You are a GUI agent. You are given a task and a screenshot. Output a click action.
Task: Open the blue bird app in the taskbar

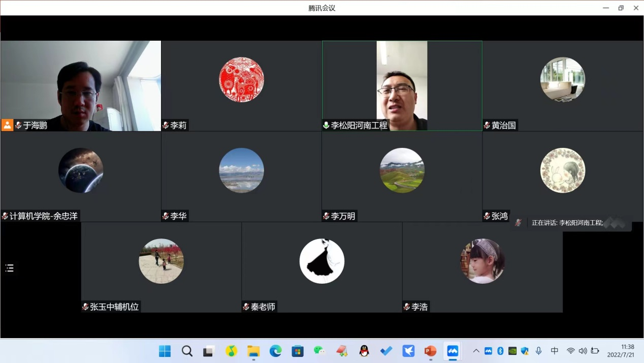(408, 351)
